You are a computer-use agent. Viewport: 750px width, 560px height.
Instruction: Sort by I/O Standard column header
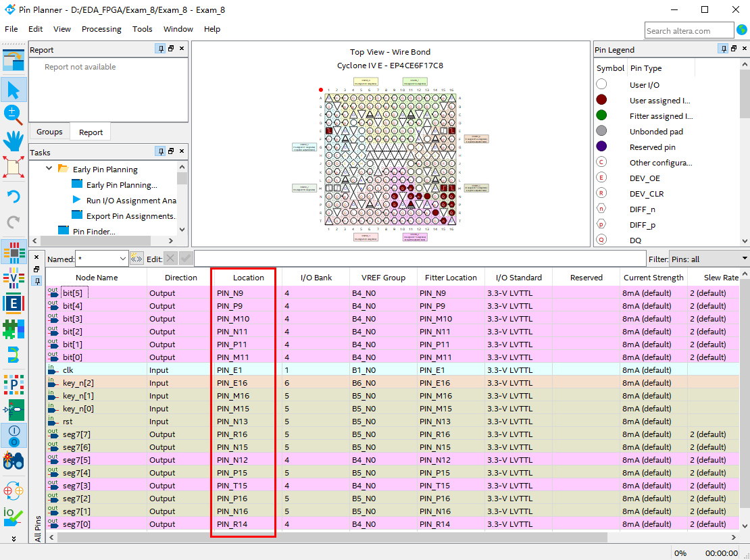click(x=518, y=278)
